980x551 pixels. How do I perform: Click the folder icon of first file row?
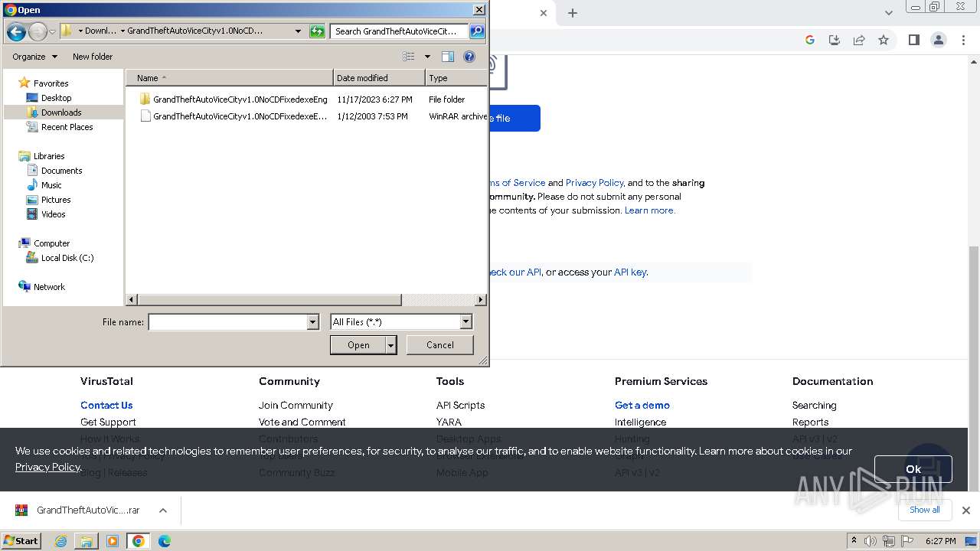point(145,99)
